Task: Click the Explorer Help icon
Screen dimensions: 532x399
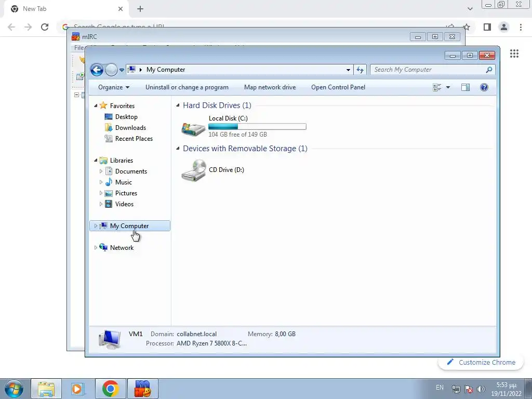Action: click(x=484, y=87)
